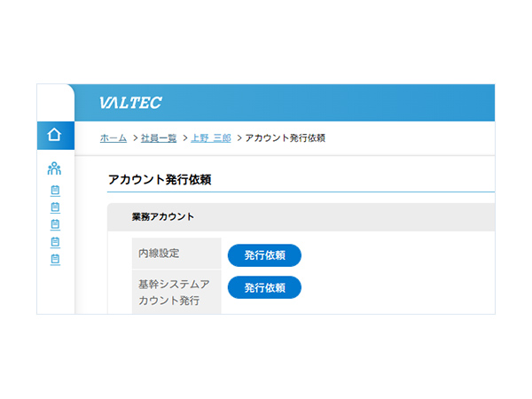Select the second clipboard icon in sidebar

[x=55, y=207]
